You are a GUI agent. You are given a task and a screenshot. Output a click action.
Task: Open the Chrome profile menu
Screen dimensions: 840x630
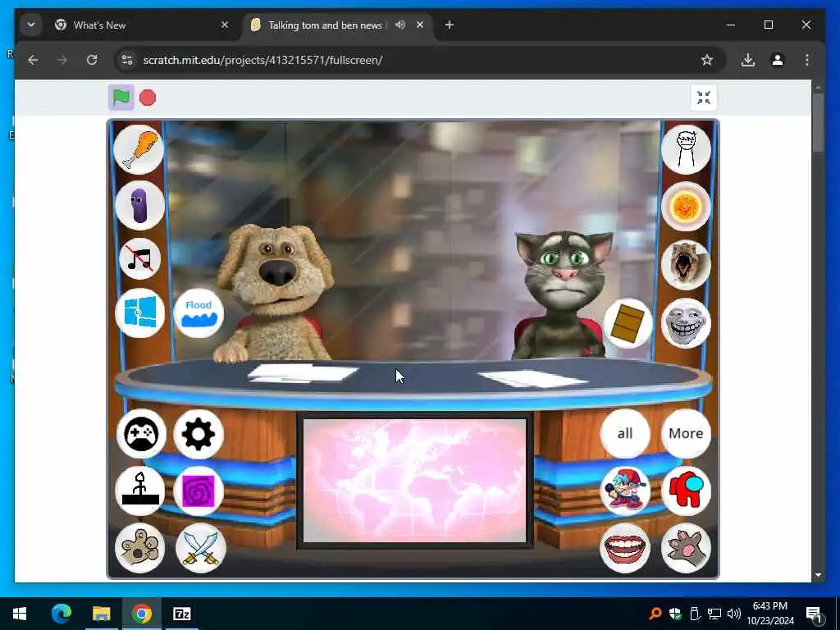(778, 60)
